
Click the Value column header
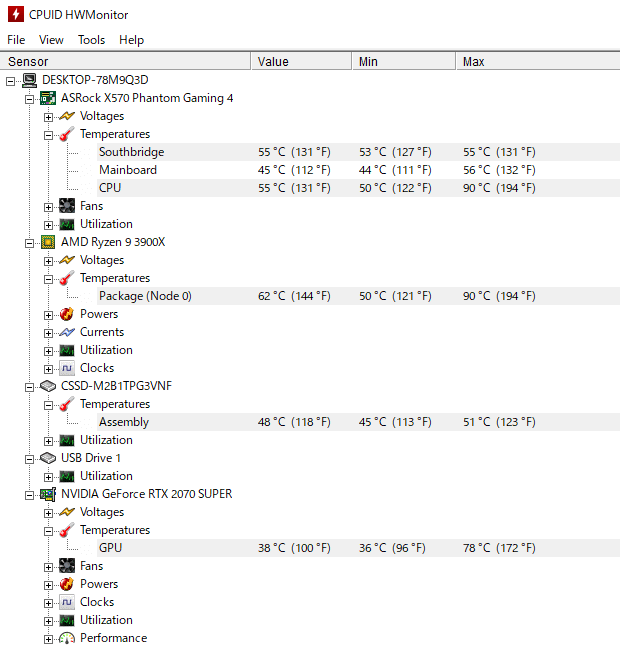[x=301, y=61]
